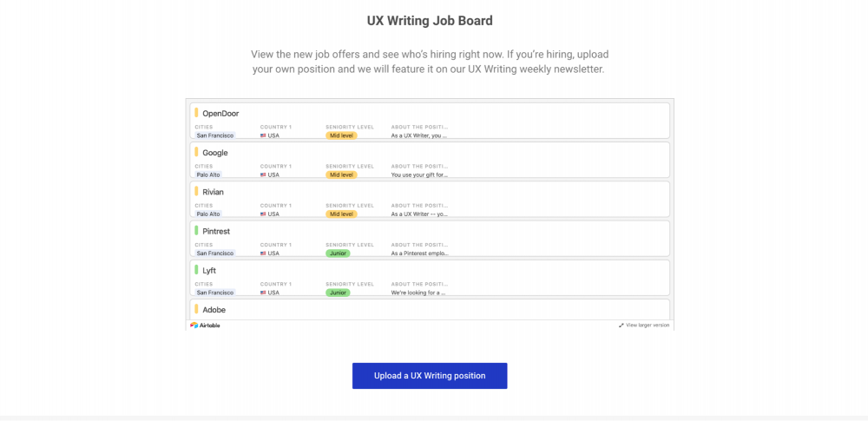The height and width of the screenshot is (421, 868).
Task: Open the Adobe job record
Action: pyautogui.click(x=430, y=309)
